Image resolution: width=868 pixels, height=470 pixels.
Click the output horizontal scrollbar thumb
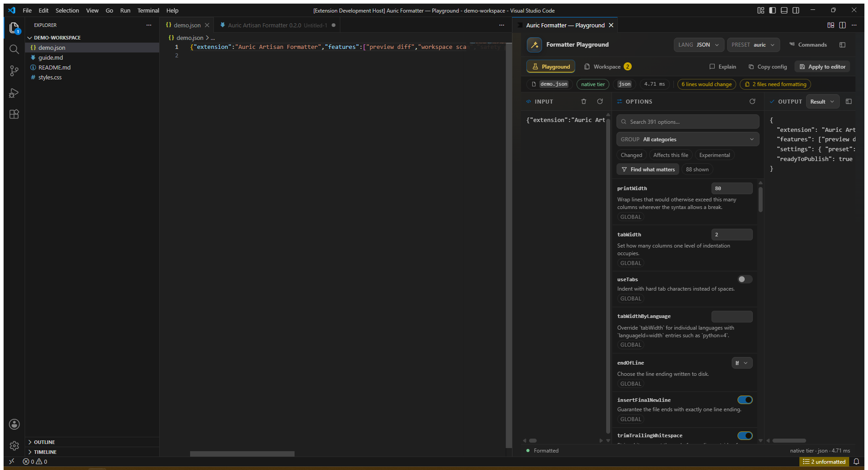point(789,441)
